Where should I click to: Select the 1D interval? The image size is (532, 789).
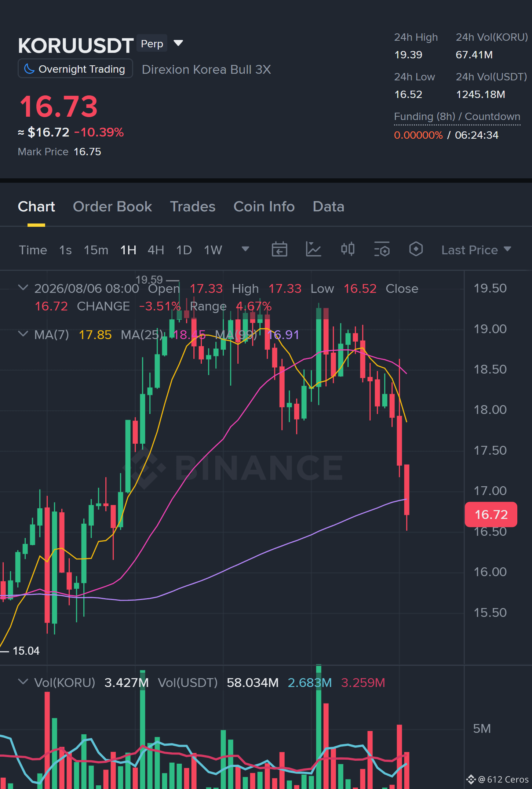184,250
